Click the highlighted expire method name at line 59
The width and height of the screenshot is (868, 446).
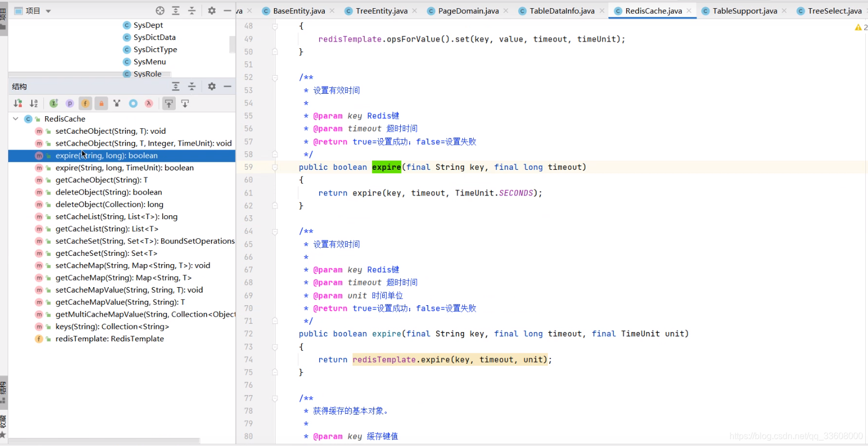pos(387,167)
